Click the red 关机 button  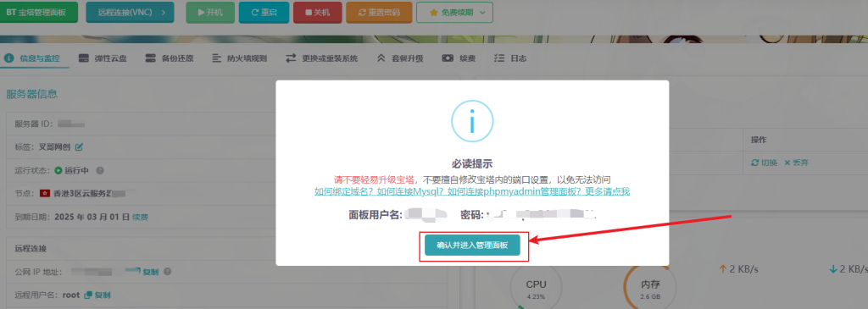pyautogui.click(x=318, y=12)
